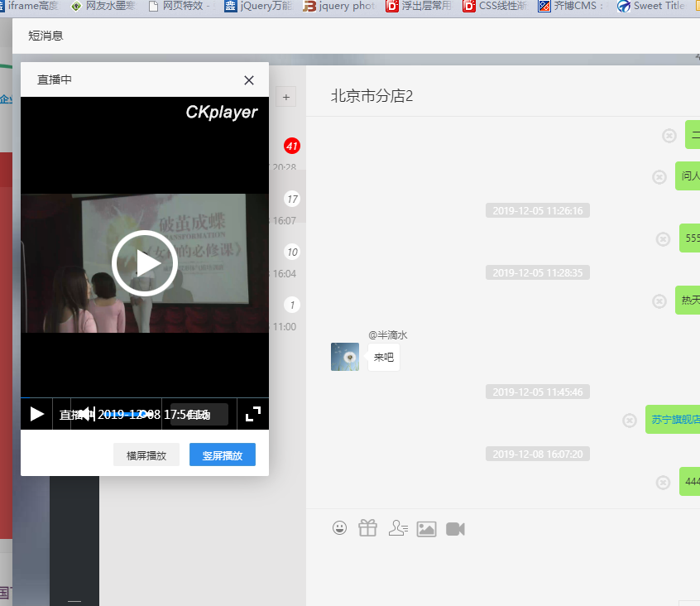Open the 'jquery phot' bookmark

(339, 7)
